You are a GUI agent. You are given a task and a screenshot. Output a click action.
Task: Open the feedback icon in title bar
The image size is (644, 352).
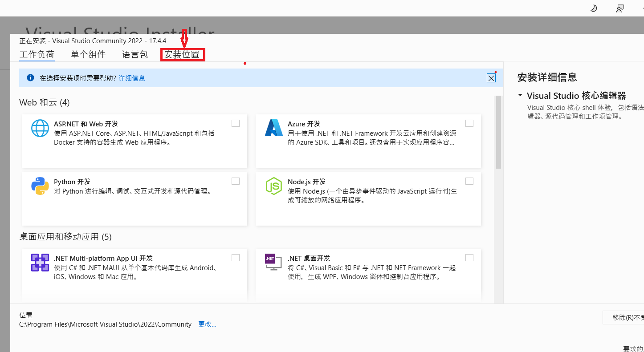click(620, 8)
